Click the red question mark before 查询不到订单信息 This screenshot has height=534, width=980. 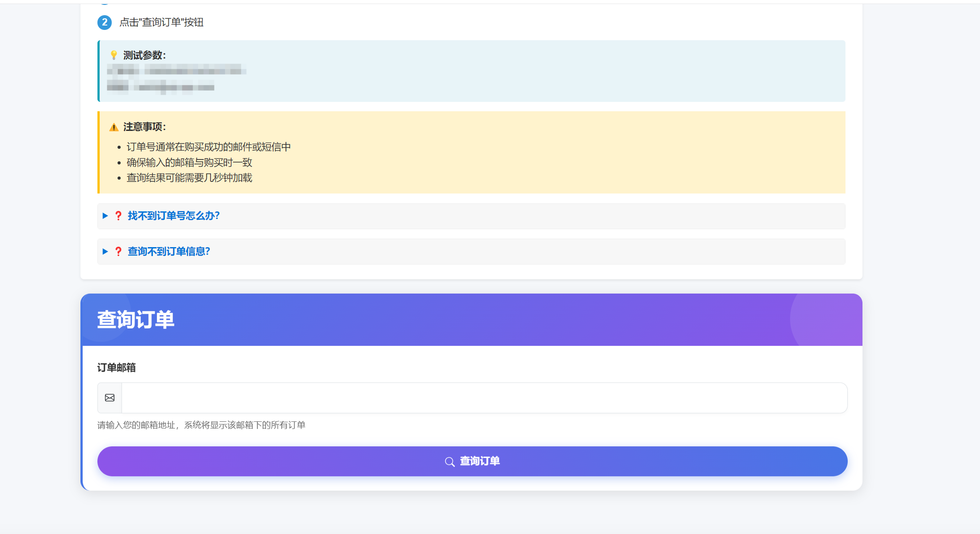118,252
